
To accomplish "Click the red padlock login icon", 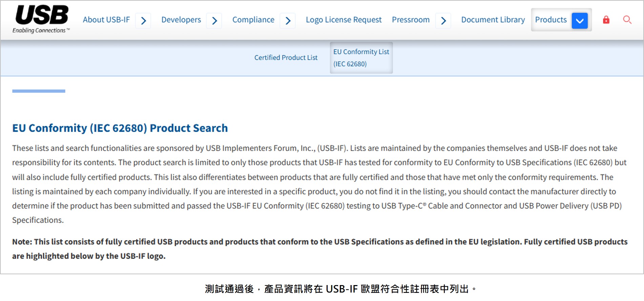I will click(606, 20).
